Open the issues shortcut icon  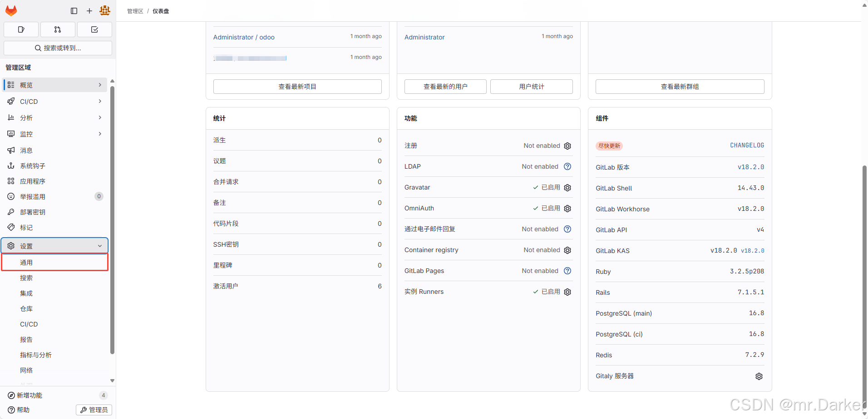(21, 29)
